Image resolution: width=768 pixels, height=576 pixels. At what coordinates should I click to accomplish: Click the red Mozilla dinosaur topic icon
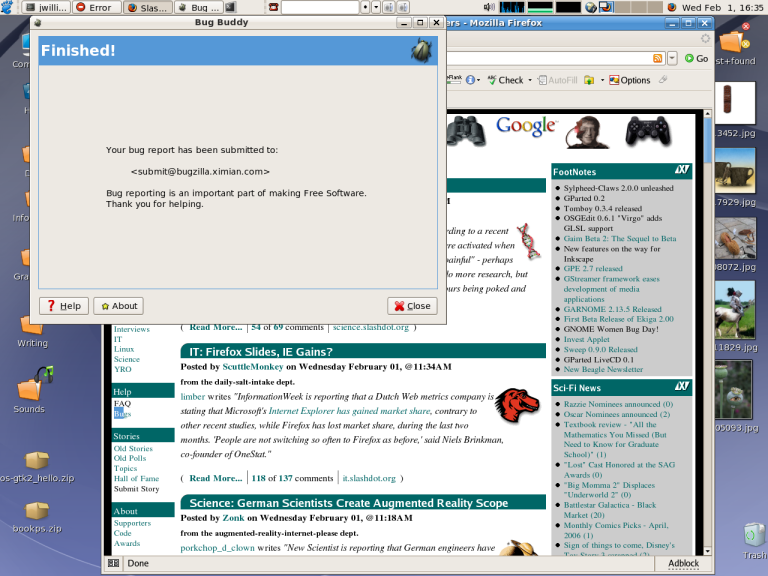[517, 406]
